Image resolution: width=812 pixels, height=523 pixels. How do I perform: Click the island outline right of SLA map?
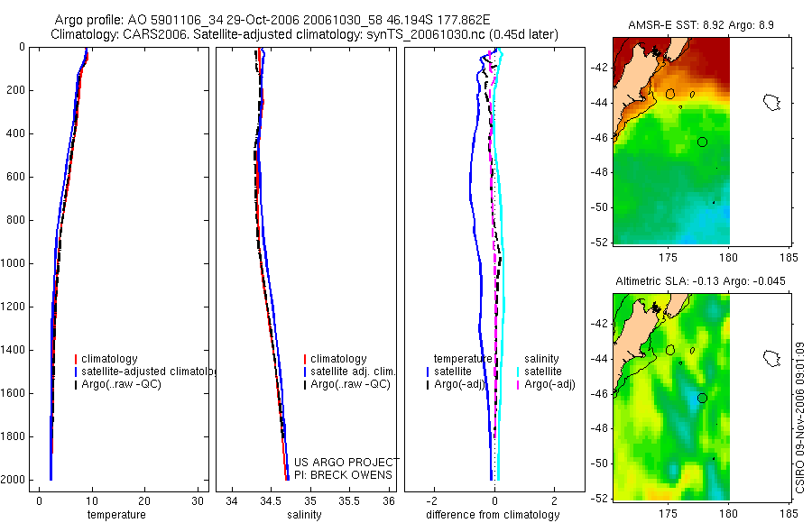tap(772, 358)
